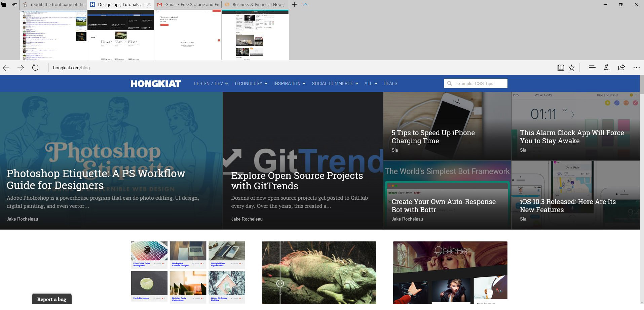Click the Report a bug button
This screenshot has height=310, width=644.
[52, 299]
